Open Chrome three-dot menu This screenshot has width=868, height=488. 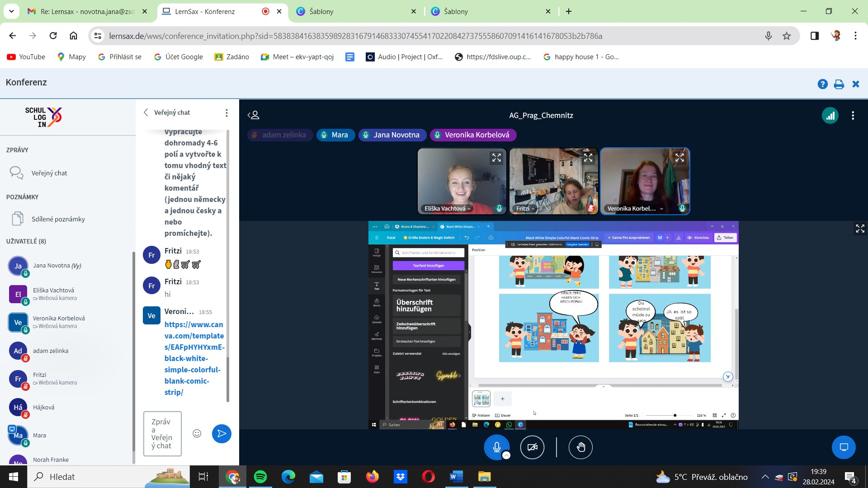[855, 36]
